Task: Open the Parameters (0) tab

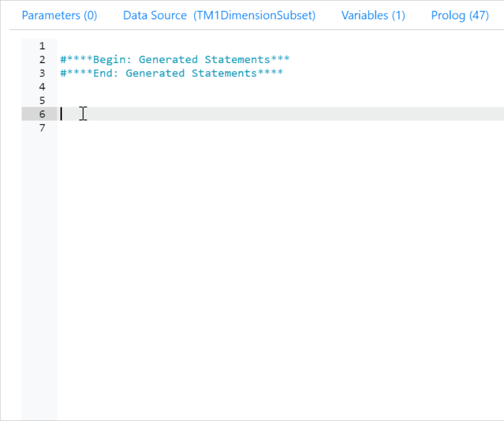Action: coord(59,15)
